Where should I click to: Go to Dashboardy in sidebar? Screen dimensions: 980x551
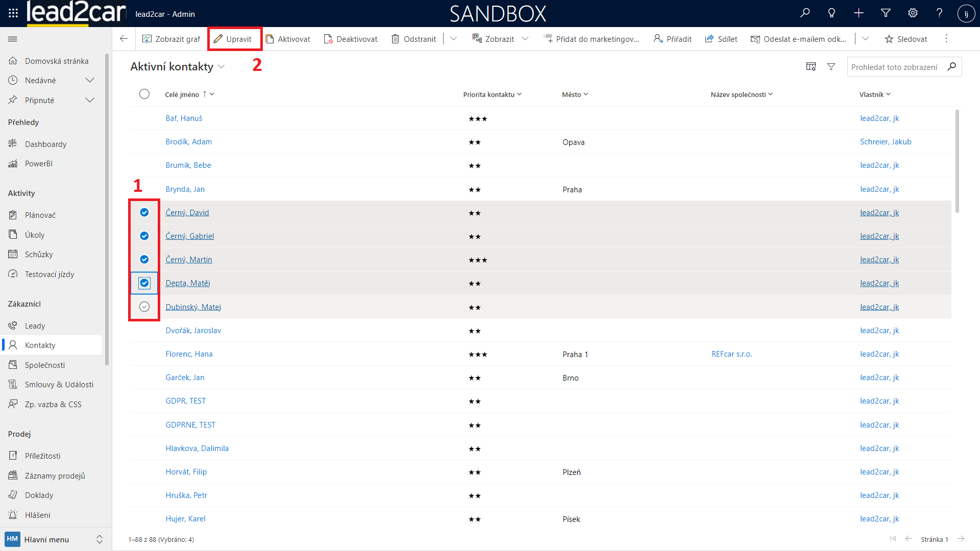click(45, 144)
